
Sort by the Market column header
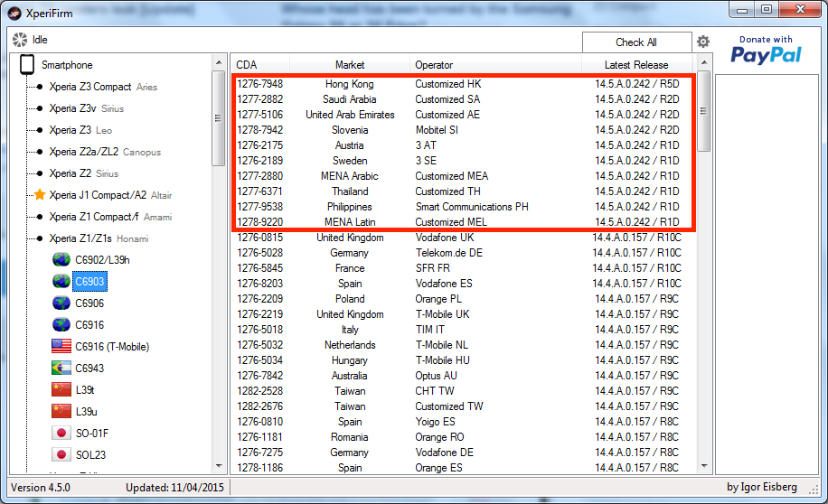(x=350, y=65)
